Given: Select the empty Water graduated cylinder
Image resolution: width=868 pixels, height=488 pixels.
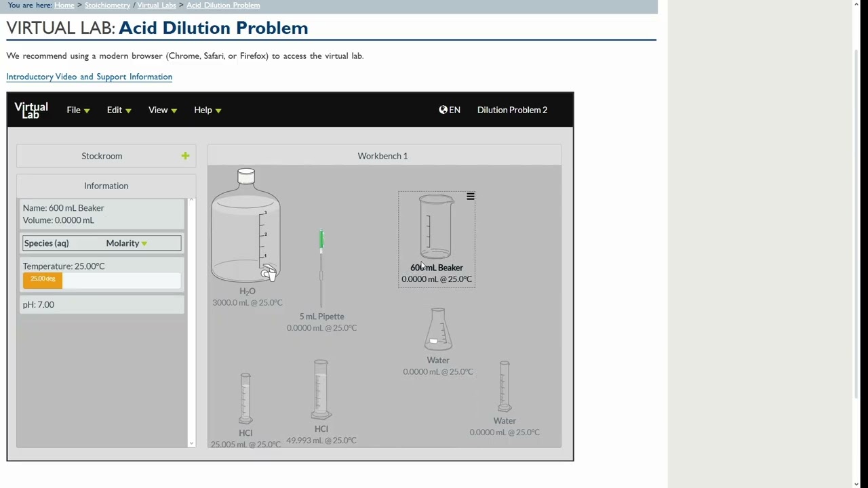Looking at the screenshot, I should (505, 386).
